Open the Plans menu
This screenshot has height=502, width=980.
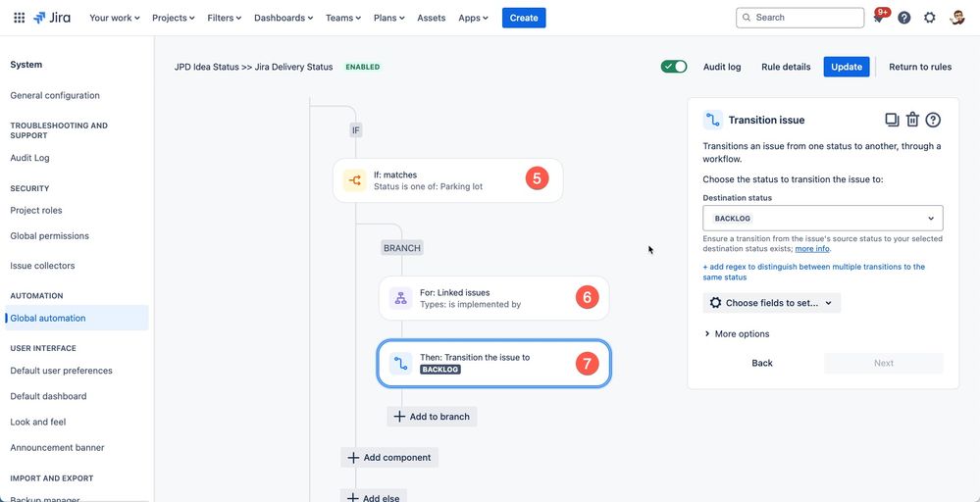click(388, 18)
